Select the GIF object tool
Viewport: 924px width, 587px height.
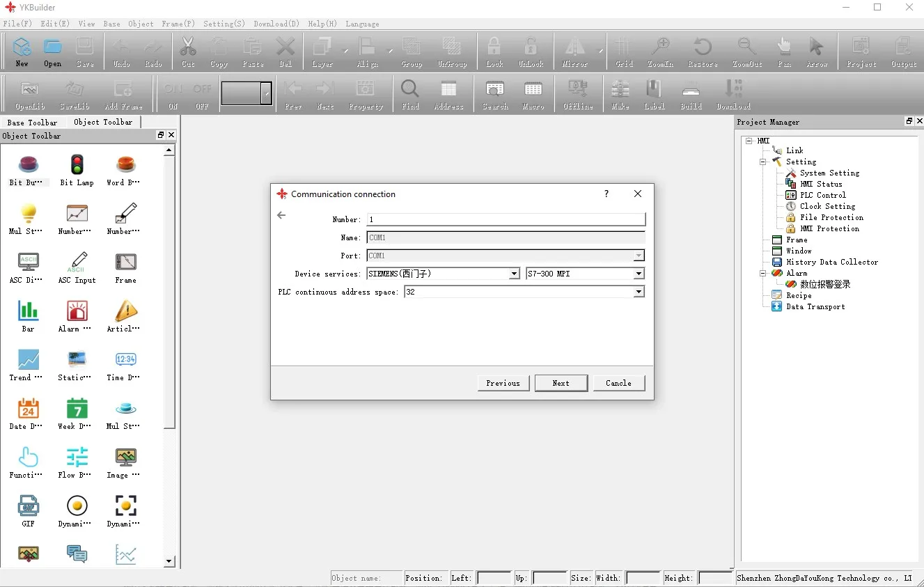[x=28, y=510]
